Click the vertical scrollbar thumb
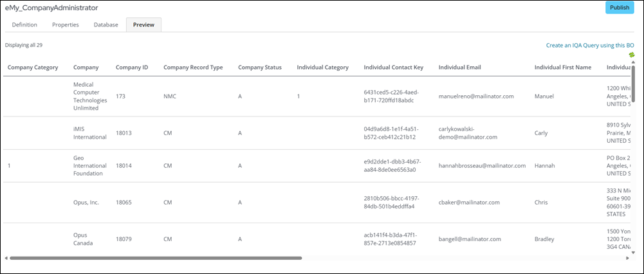 (x=633, y=84)
